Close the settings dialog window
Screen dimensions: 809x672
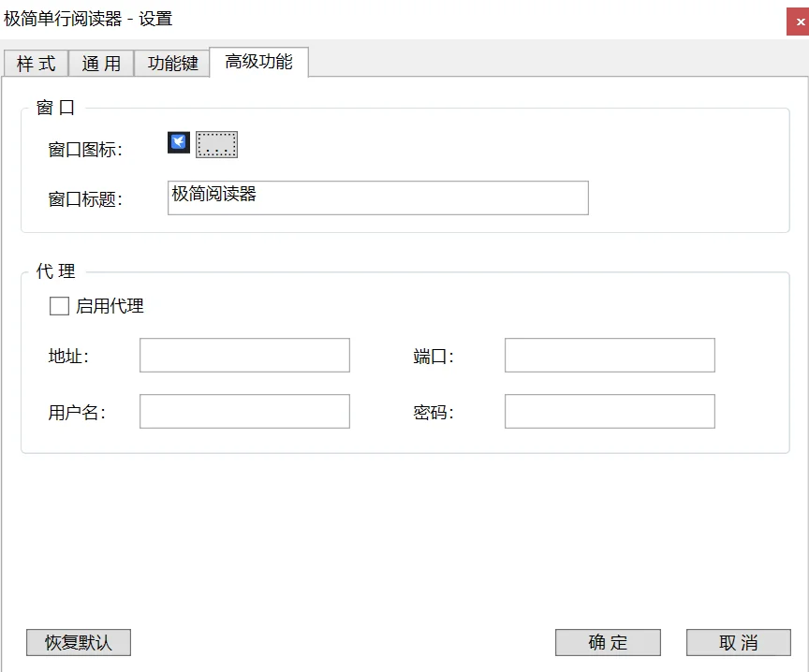[799, 22]
